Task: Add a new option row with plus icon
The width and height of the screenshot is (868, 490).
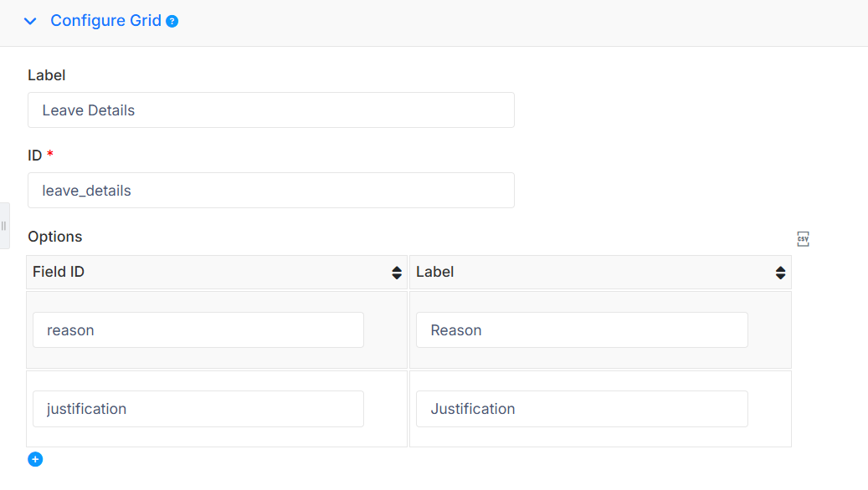Action: 35,459
